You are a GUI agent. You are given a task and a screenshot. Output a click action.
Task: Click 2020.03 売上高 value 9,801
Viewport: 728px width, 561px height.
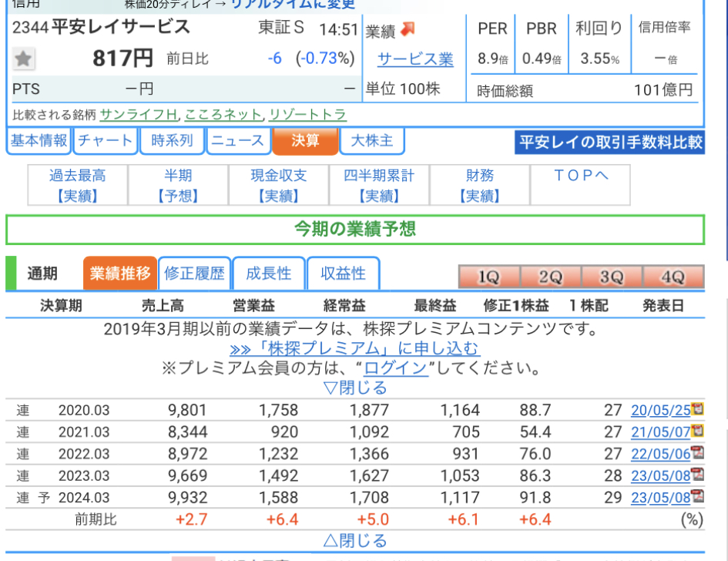coord(187,410)
